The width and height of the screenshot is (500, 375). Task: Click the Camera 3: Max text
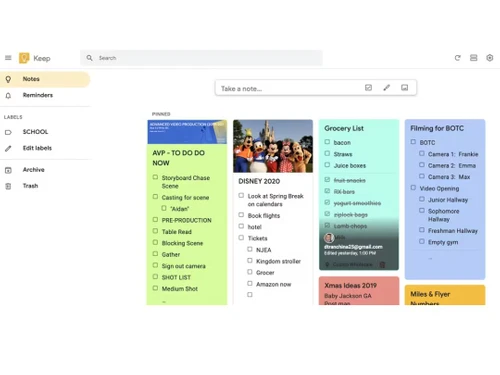(449, 177)
